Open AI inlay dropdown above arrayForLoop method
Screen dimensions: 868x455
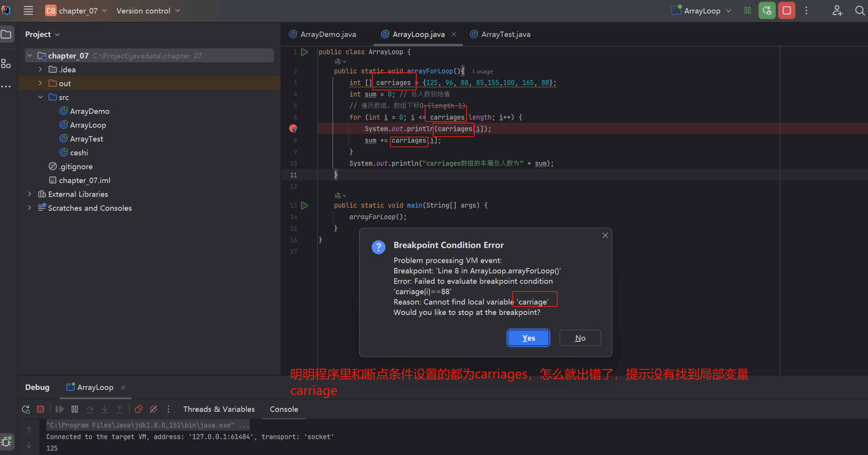pyautogui.click(x=340, y=61)
